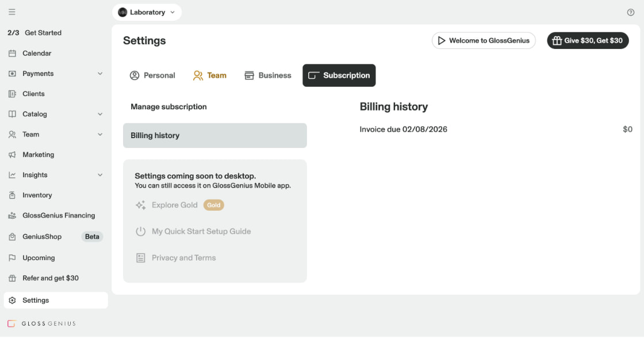Click the Upcoming flag icon

12,258
